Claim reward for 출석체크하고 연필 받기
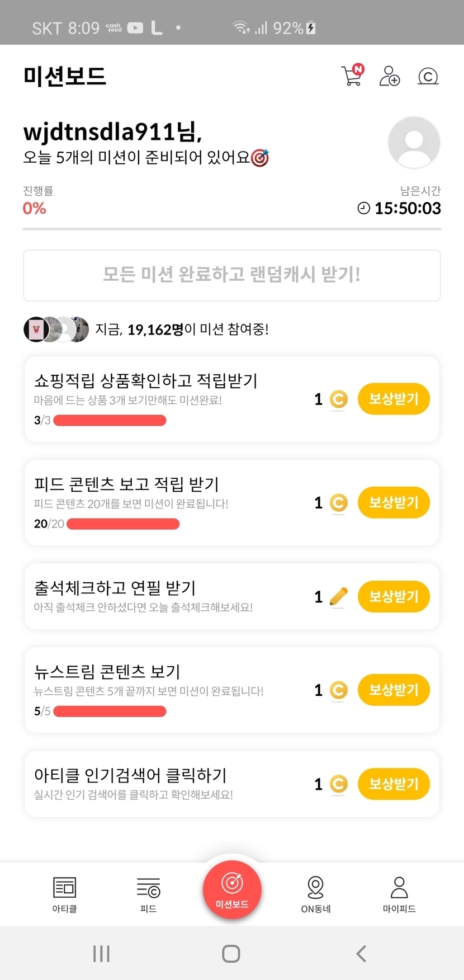This screenshot has width=464, height=980. (x=394, y=596)
